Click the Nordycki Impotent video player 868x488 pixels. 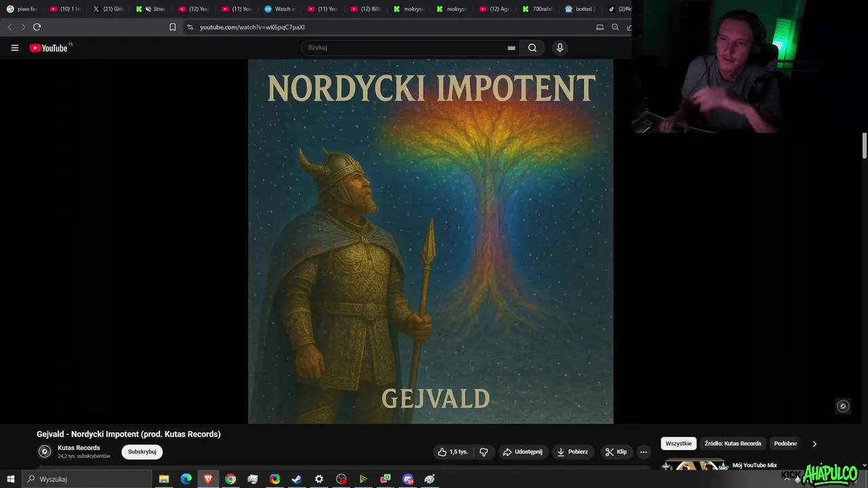[431, 241]
